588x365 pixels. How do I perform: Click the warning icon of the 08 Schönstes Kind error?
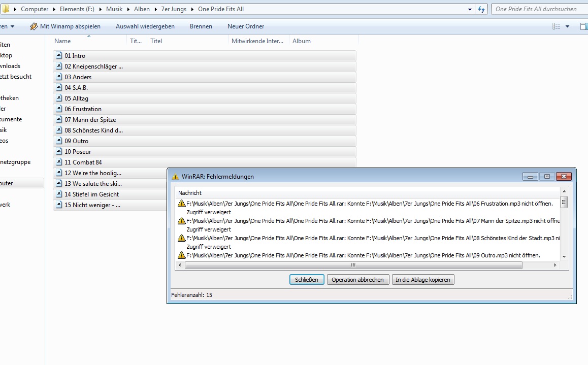point(181,238)
